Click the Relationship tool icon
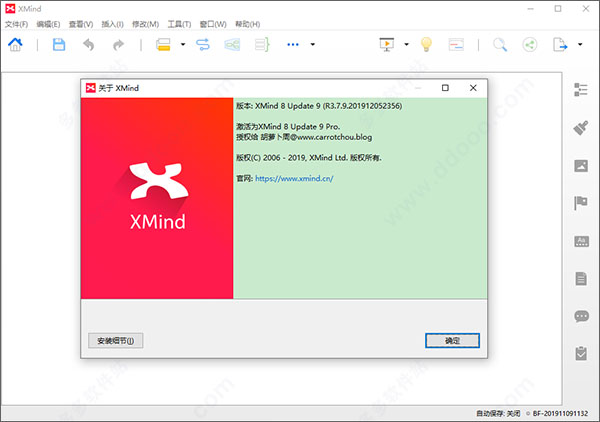 point(203,44)
